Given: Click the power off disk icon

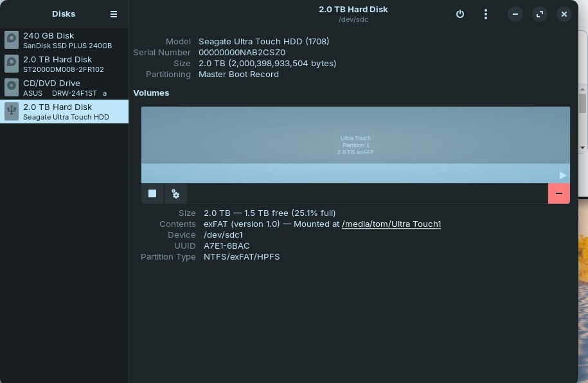Looking at the screenshot, I should [460, 14].
